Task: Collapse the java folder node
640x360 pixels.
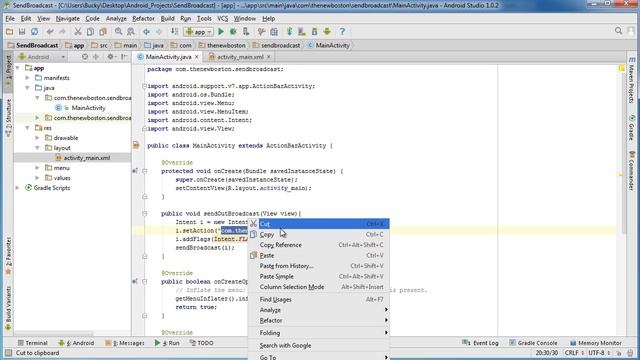Action: click(x=27, y=88)
